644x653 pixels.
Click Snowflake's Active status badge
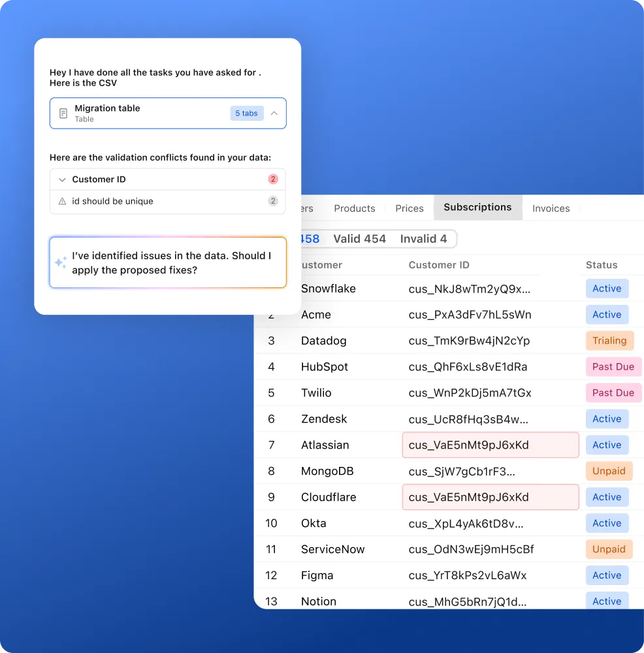[x=607, y=289]
